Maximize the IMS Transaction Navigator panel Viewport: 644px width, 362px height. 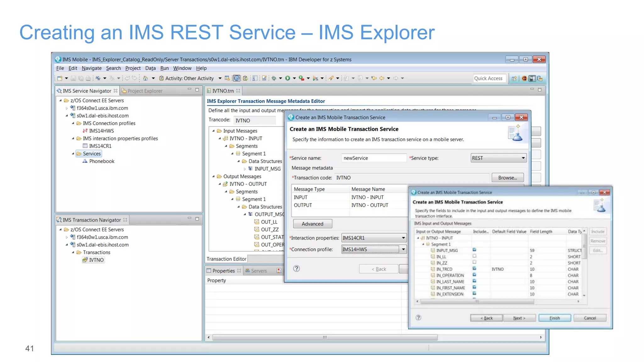(197, 219)
